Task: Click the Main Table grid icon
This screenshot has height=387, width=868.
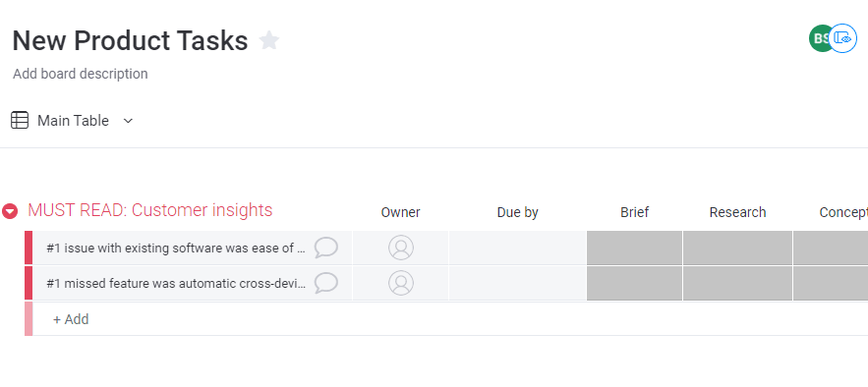Action: coord(20,120)
